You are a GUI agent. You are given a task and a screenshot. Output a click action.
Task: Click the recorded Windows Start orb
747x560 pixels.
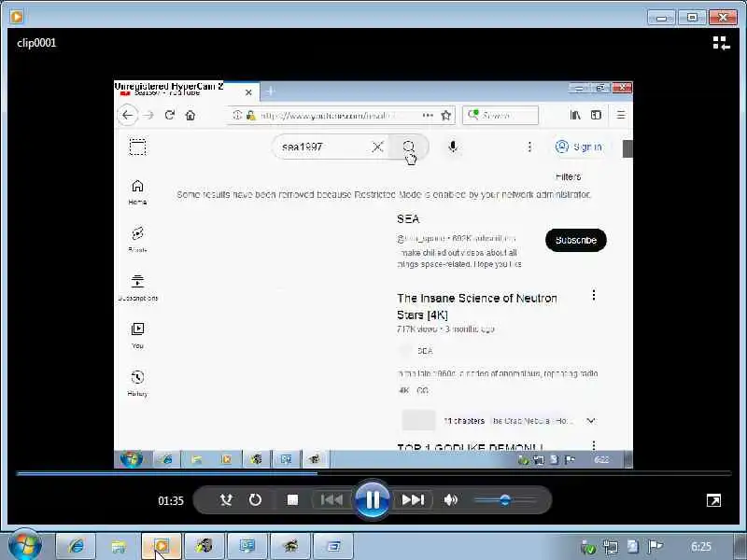(x=132, y=459)
